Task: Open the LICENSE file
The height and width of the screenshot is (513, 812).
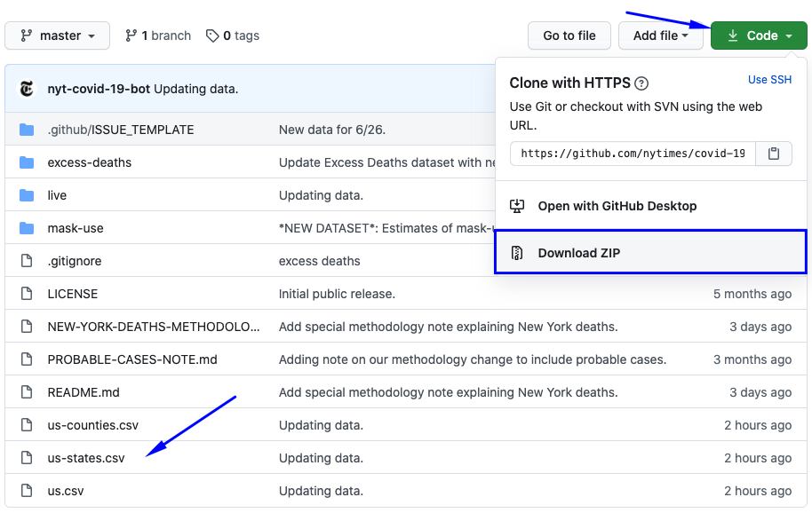Action: click(73, 294)
